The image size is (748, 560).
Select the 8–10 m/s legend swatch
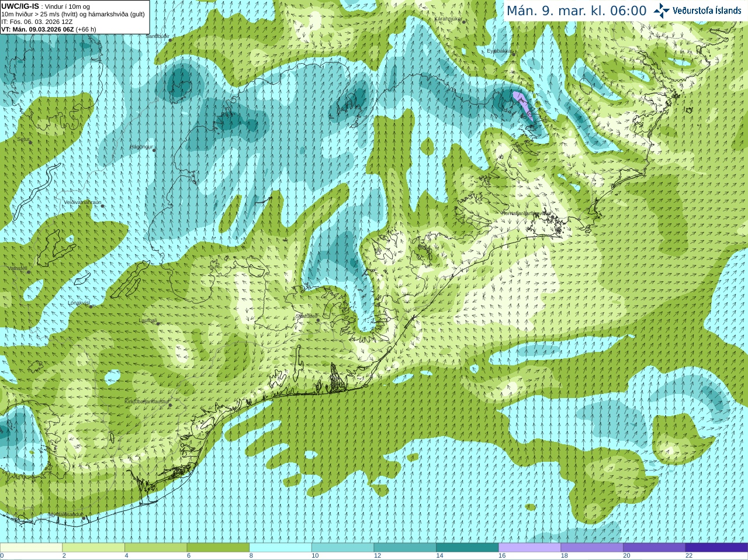pos(280,548)
